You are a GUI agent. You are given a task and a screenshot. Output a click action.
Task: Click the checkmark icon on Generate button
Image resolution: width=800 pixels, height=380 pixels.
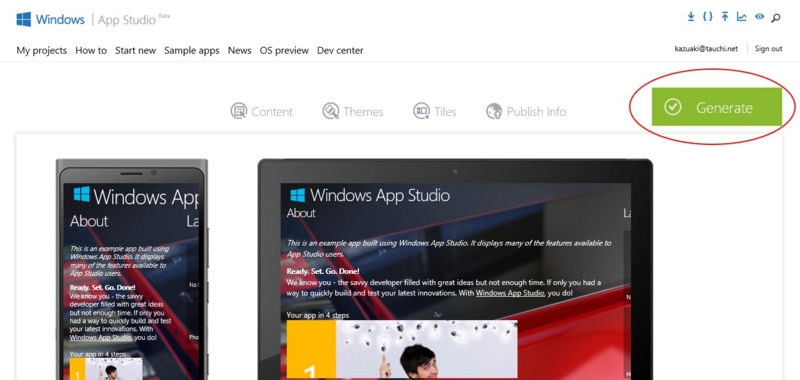pyautogui.click(x=673, y=107)
